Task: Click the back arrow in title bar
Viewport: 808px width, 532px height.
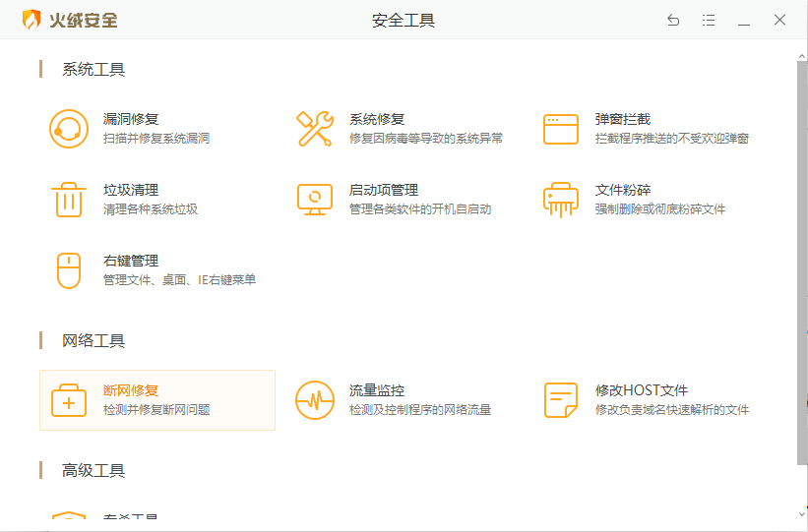Action: [x=673, y=21]
